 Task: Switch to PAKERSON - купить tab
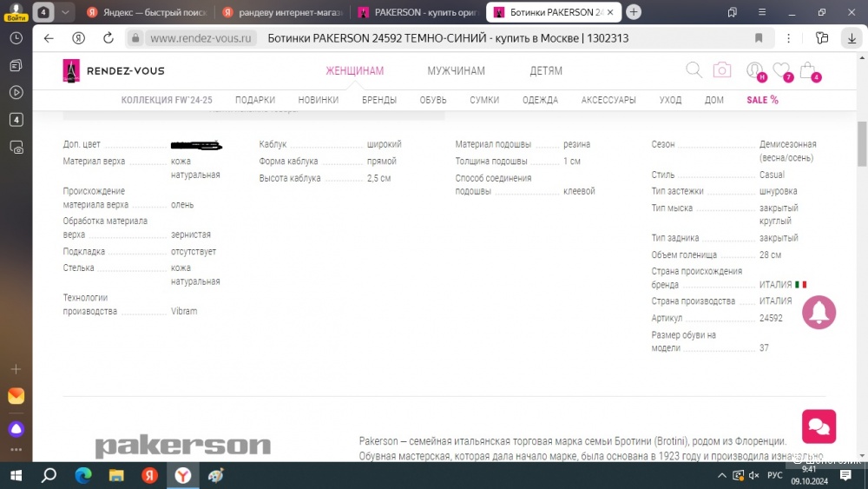(x=418, y=12)
